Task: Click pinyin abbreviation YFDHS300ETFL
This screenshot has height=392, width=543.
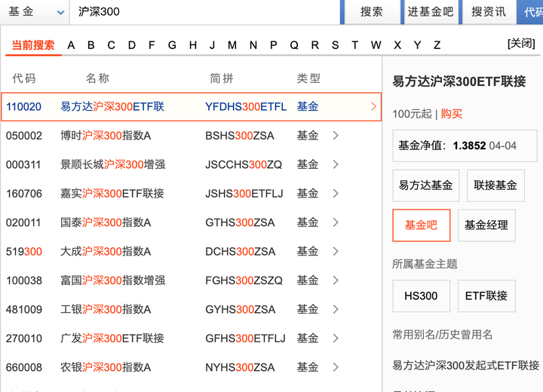Action: click(x=246, y=106)
